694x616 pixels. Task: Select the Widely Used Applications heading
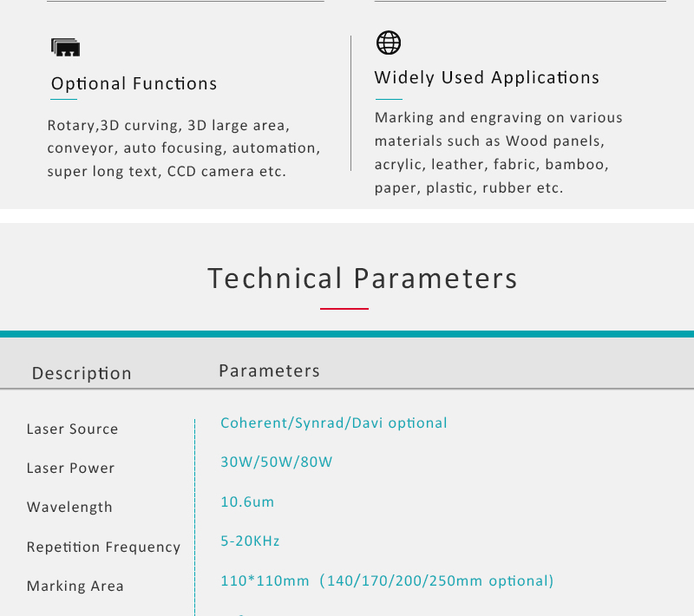pos(487,77)
